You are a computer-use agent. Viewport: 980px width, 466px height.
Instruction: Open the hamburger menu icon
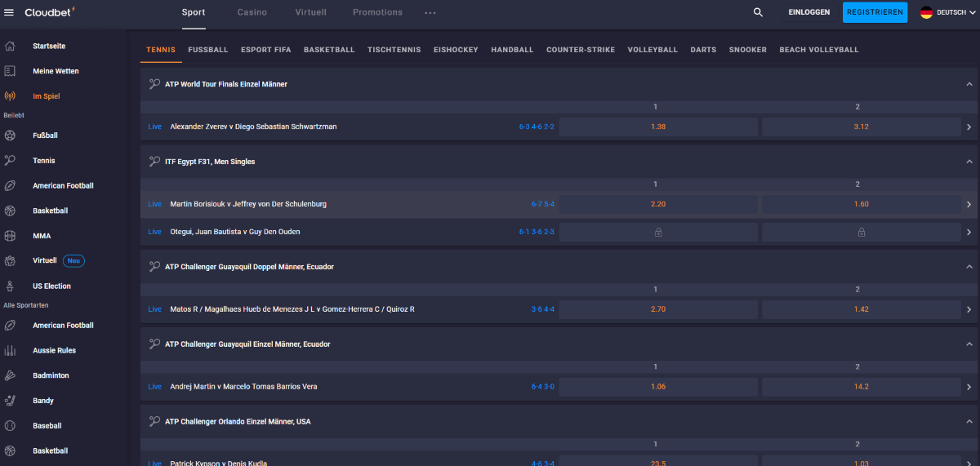(x=10, y=12)
